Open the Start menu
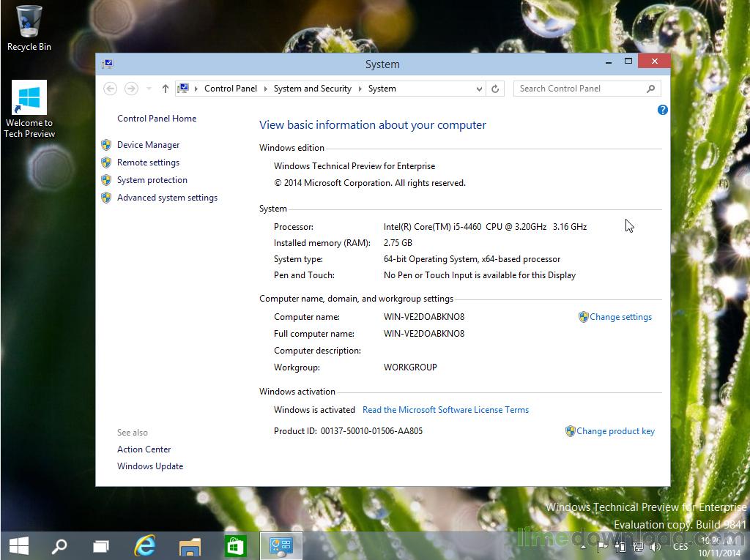The image size is (750, 560). [18, 545]
